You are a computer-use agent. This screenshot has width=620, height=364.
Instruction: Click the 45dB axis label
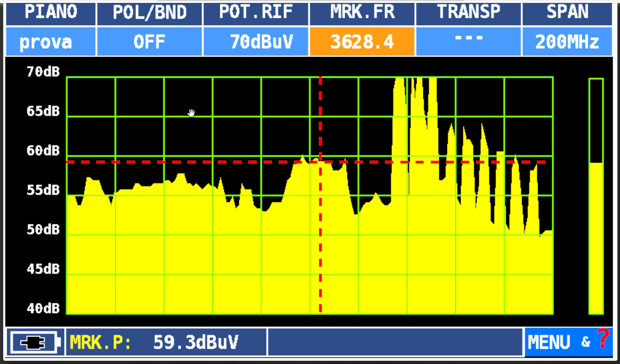click(43, 269)
